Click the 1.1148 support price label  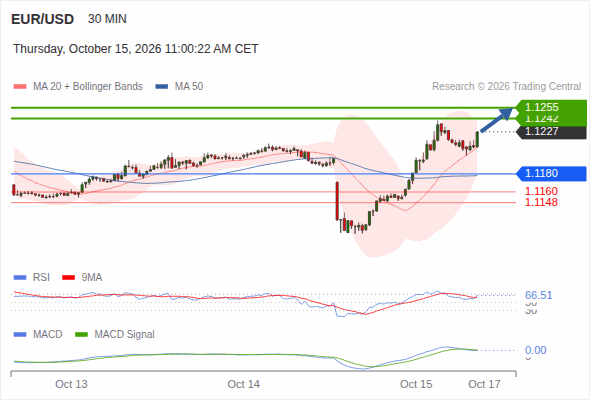(541, 202)
